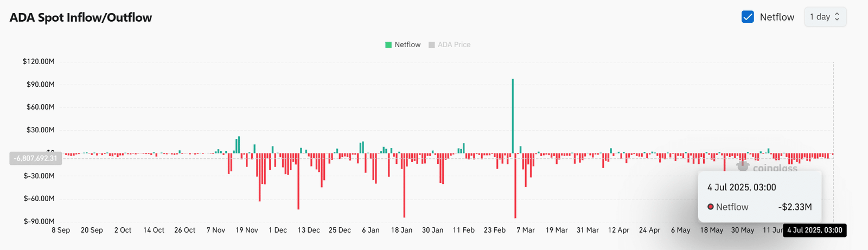Click the -$2.33M tooltip value
Image resolution: width=868 pixels, height=250 pixels.
tap(795, 207)
